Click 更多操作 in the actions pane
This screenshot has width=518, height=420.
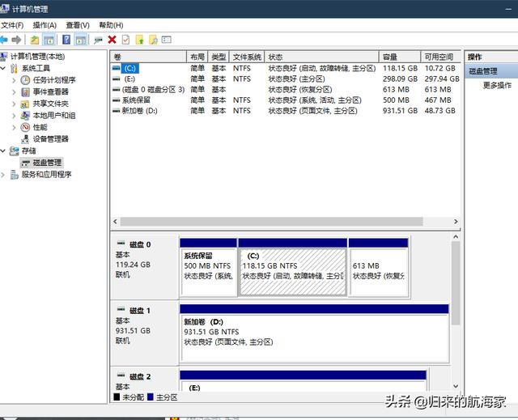tap(497, 85)
